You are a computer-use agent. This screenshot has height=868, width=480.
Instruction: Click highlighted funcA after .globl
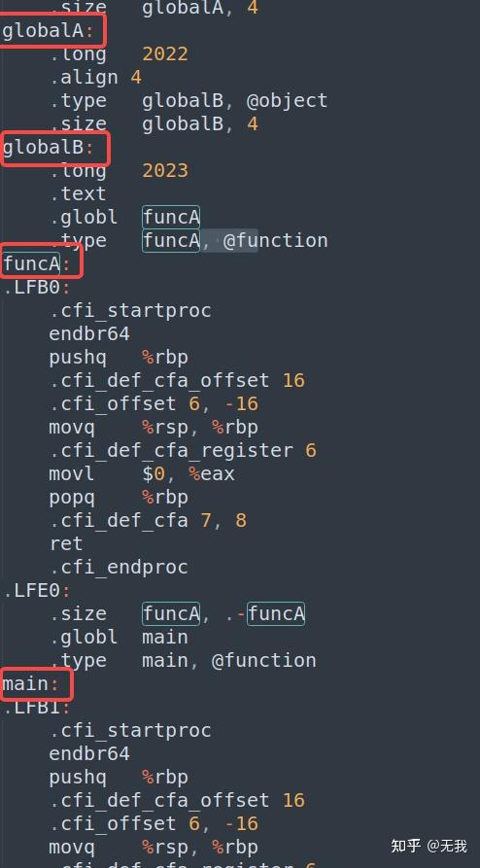171,218
